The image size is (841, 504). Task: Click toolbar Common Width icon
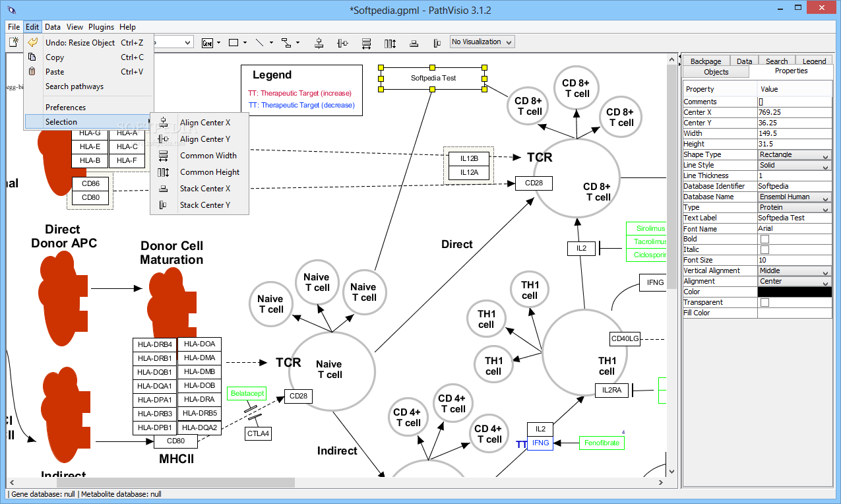(366, 42)
